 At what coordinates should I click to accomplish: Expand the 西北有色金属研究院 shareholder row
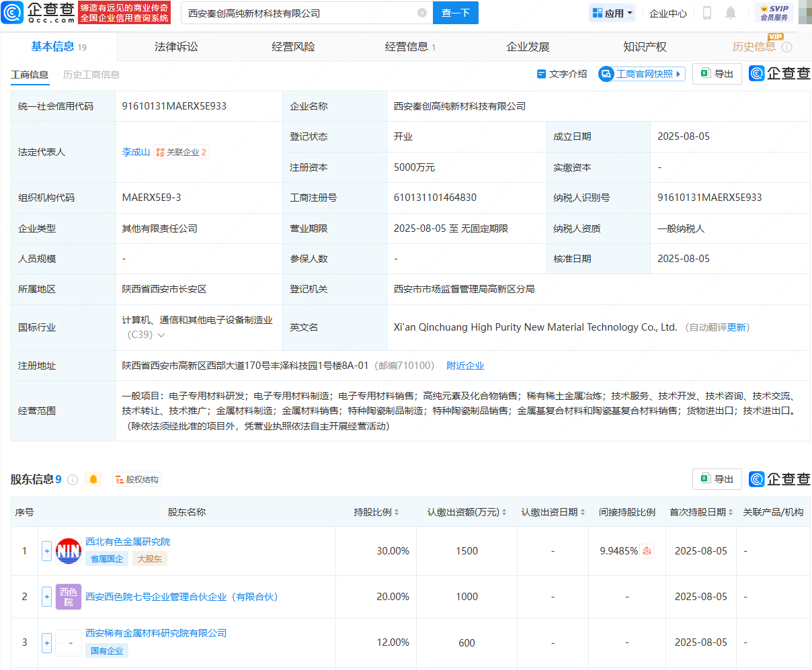pos(46,551)
